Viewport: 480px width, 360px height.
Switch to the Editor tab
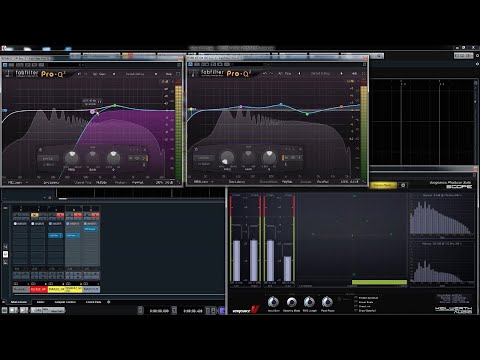click(41, 302)
